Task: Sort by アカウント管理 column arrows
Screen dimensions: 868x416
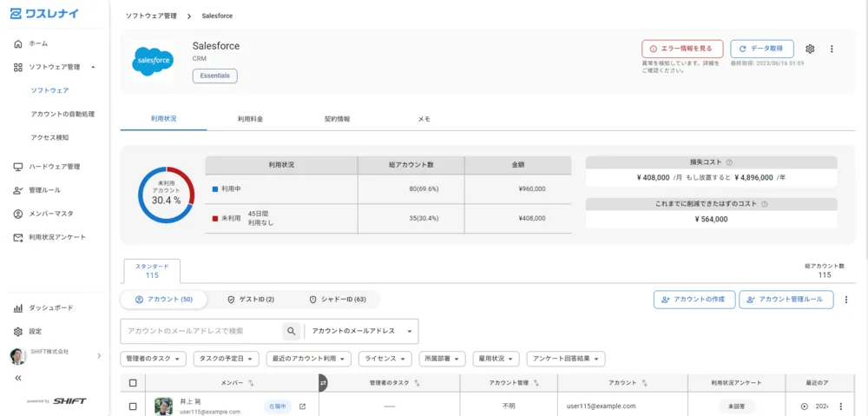Action: [x=536, y=383]
